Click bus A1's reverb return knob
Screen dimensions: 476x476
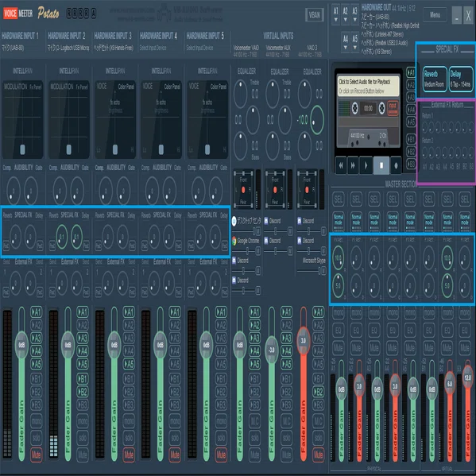coord(338,258)
